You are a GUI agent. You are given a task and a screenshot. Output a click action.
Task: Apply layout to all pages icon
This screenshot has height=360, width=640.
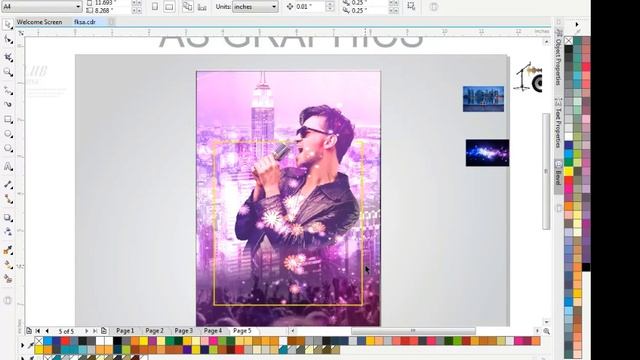pyautogui.click(x=187, y=7)
